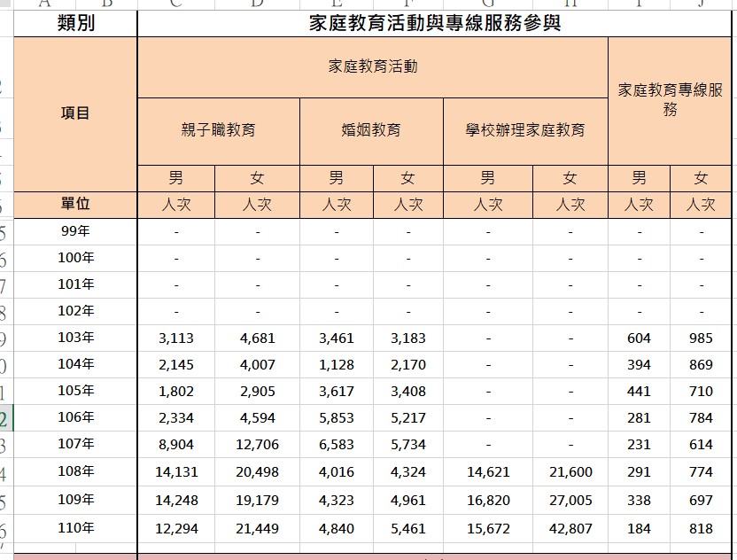Click cell with value 42,807

tap(570, 528)
